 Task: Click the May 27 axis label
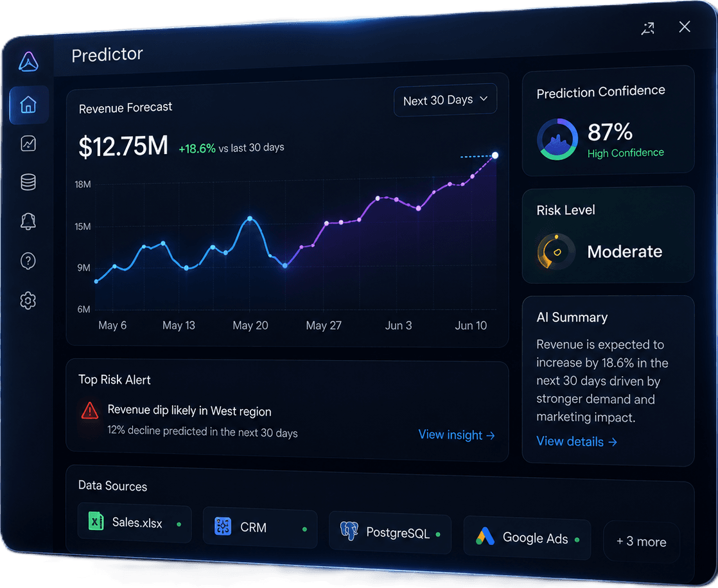324,325
